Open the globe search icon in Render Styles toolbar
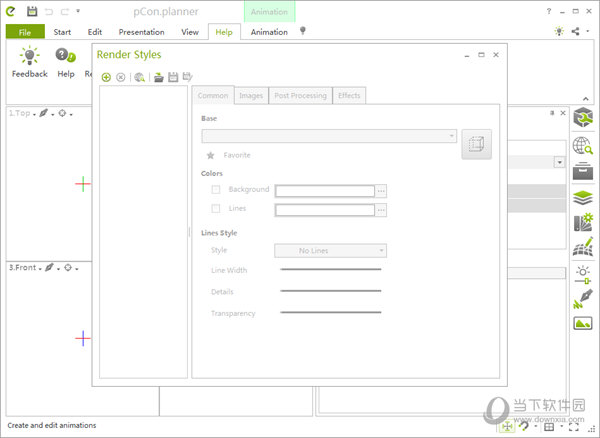This screenshot has width=600, height=438. 140,77
